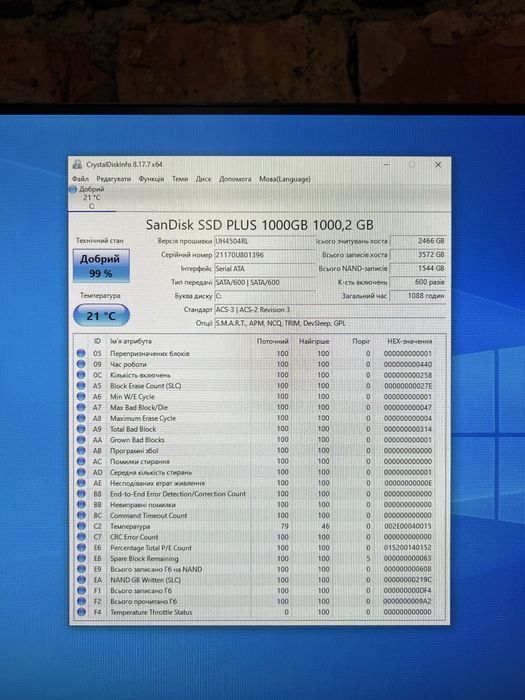
Task: Click the firmware field UH4504RL
Action: [265, 241]
